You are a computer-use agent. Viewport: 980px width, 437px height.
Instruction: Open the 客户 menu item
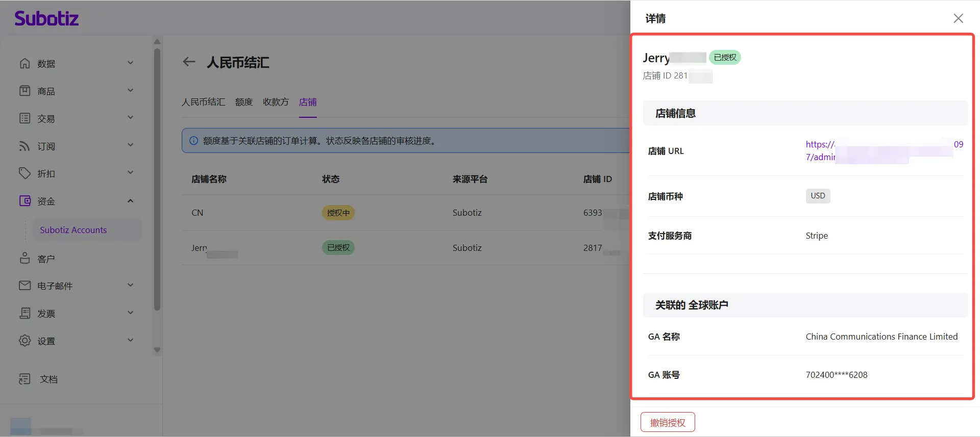[46, 259]
